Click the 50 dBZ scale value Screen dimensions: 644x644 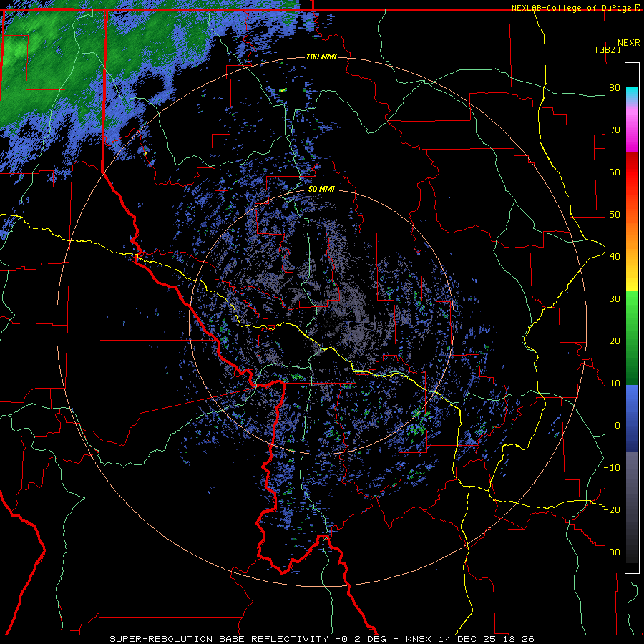[x=615, y=215]
